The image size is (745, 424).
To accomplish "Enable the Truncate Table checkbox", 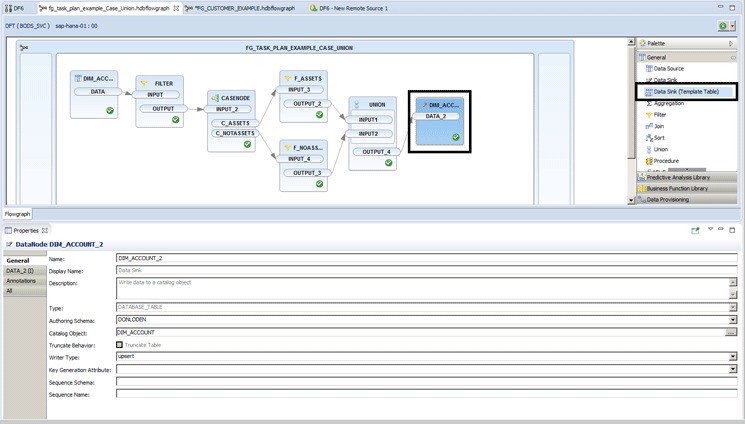I will 120,344.
